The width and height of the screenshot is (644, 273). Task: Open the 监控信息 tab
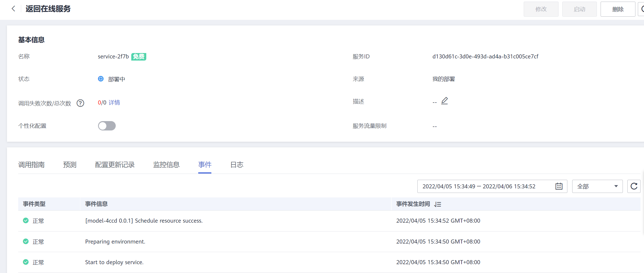(166, 164)
